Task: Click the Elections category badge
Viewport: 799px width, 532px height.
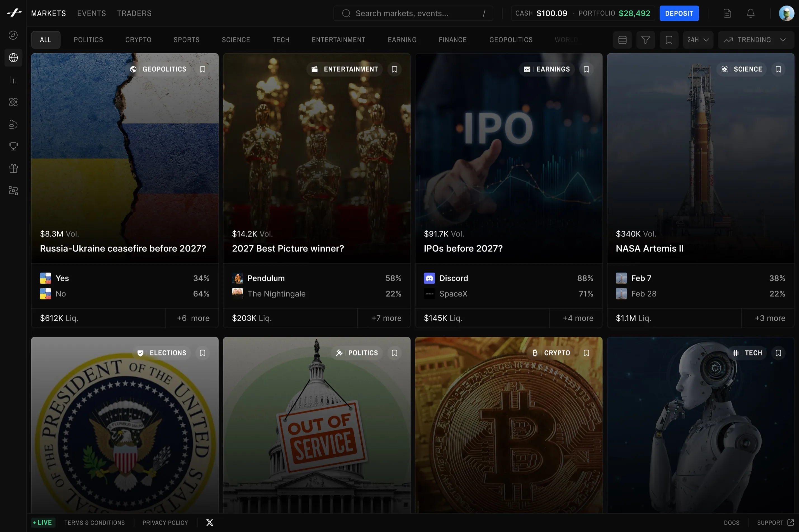Action: tap(162, 353)
